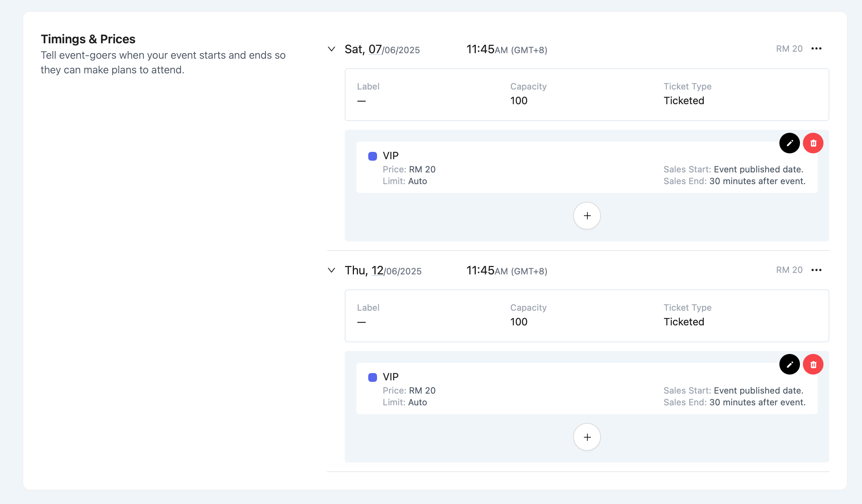The width and height of the screenshot is (862, 504).
Task: Edit the VIP ticket for Thu 12/06
Action: (789, 364)
